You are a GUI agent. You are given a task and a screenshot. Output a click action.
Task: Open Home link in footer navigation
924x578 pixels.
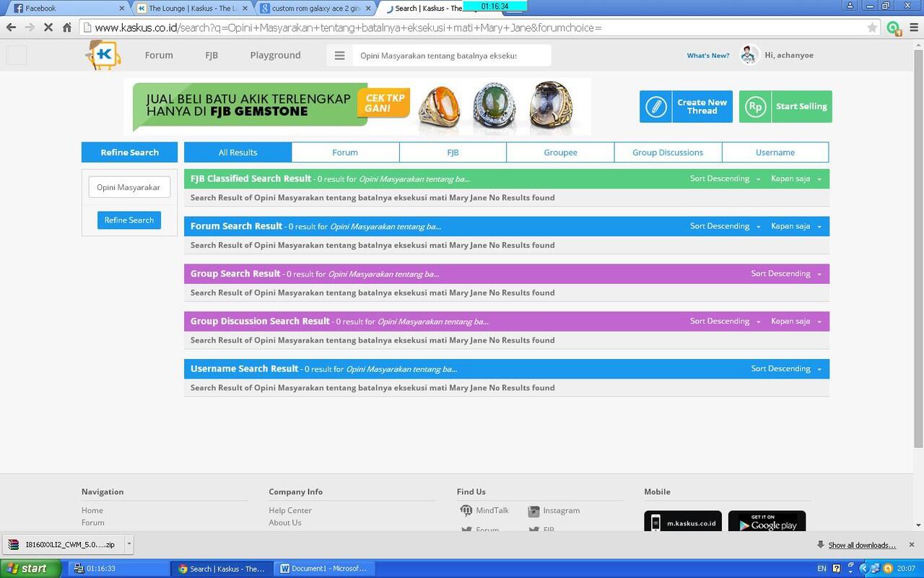[x=92, y=511]
